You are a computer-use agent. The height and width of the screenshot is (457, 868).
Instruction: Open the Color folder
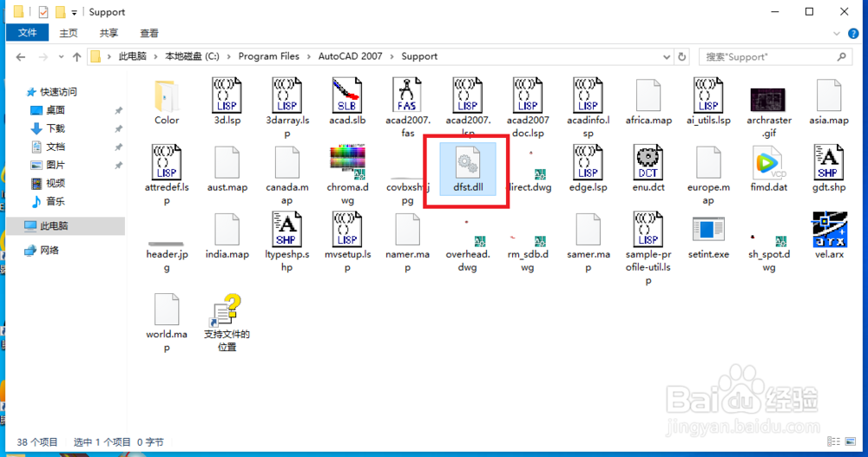(167, 103)
